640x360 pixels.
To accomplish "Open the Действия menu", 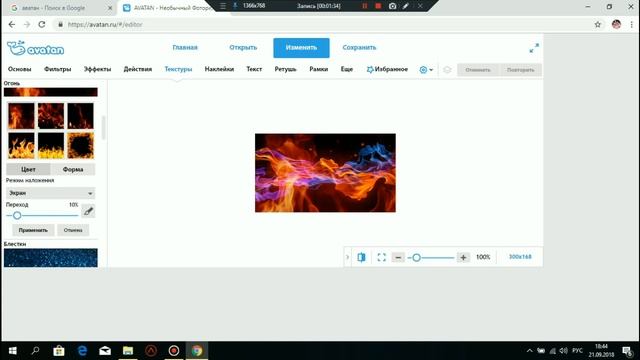I will click(138, 69).
